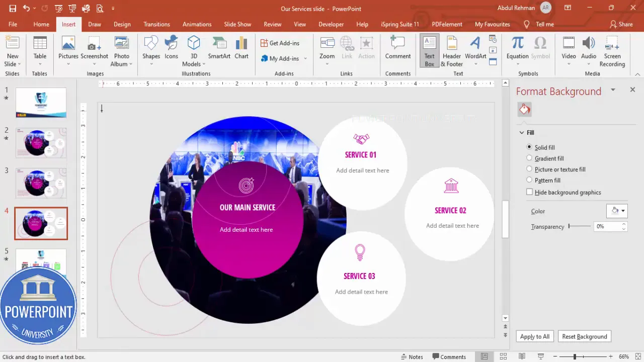This screenshot has height=362, width=644.
Task: Close the Format Background pane
Action: [x=632, y=89]
